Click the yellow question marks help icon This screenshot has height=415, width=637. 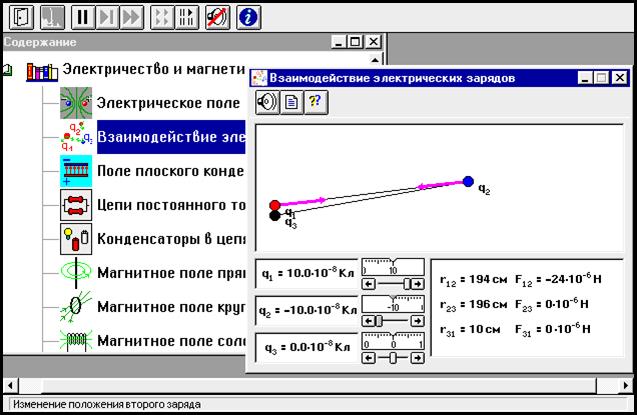click(316, 102)
